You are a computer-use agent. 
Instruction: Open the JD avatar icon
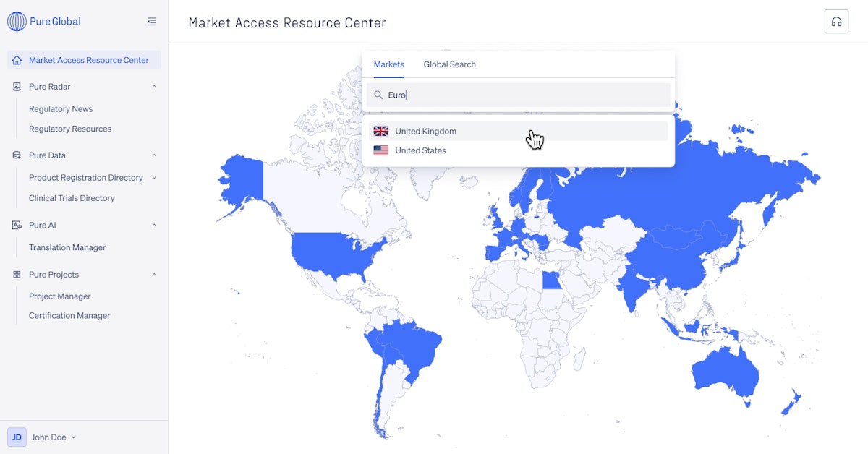click(x=17, y=437)
